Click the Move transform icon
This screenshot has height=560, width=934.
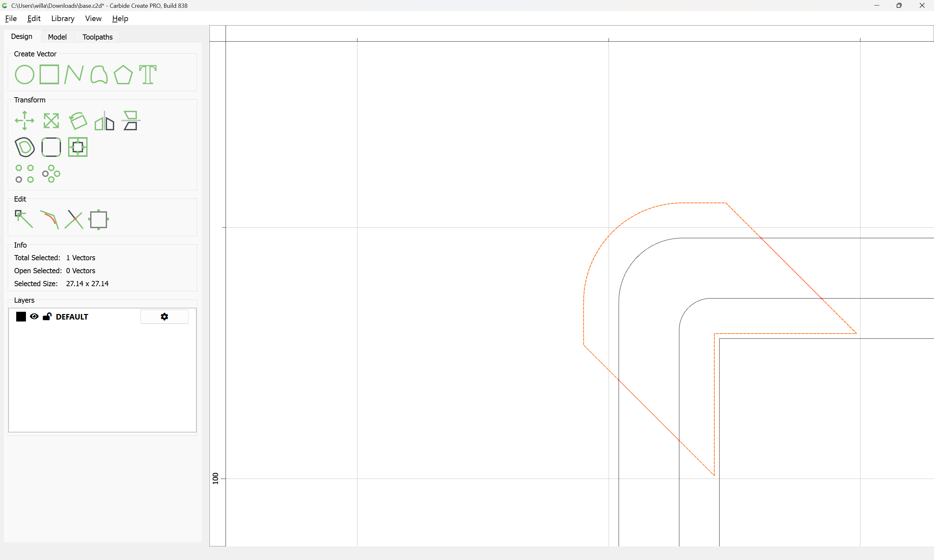point(25,121)
